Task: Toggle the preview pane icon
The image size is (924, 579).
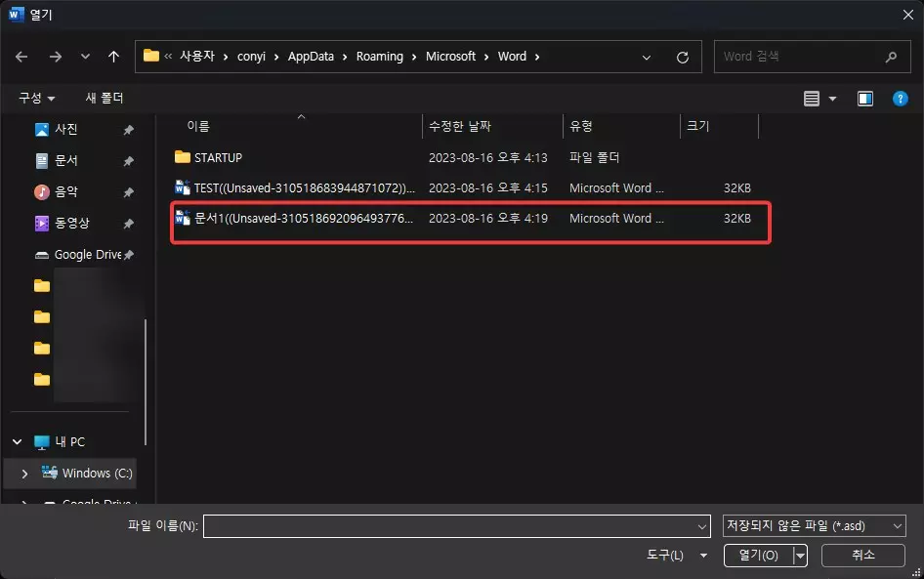Action: (863, 98)
